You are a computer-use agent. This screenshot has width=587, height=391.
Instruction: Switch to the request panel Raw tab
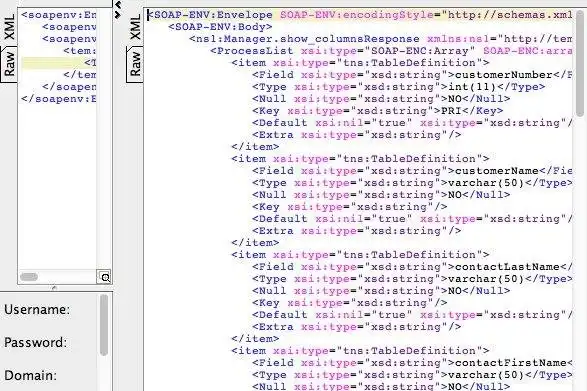(9, 64)
